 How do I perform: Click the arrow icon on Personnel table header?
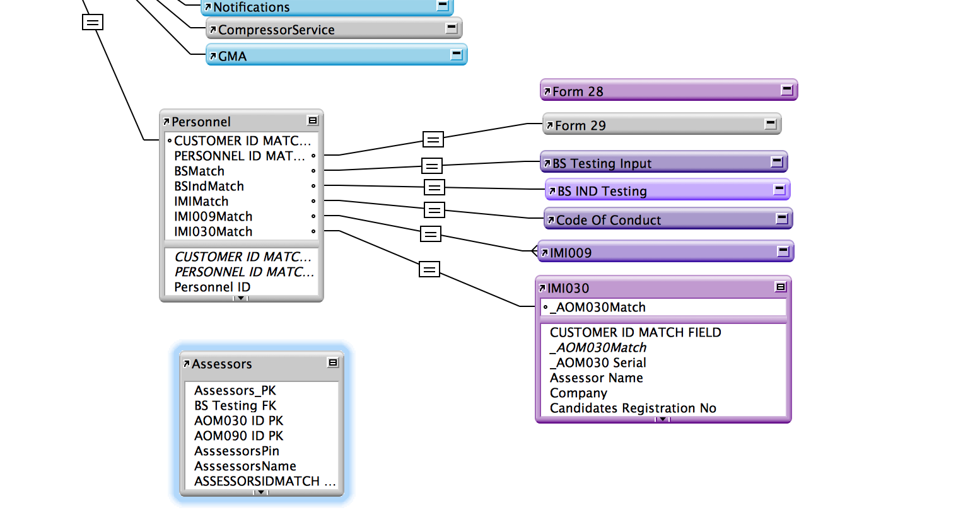click(166, 122)
